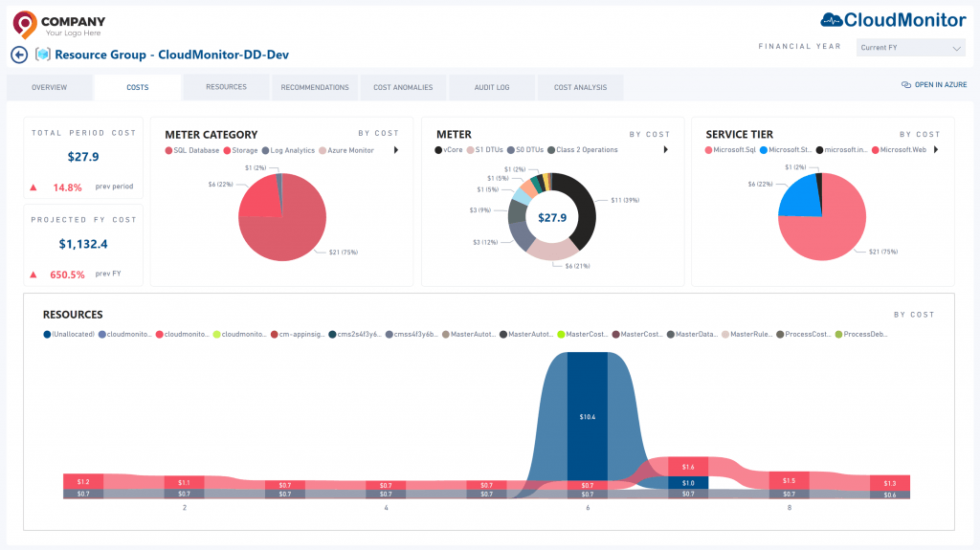The width and height of the screenshot is (980, 550).
Task: Click the $3 (9%) Meter chart label
Action: [480, 210]
